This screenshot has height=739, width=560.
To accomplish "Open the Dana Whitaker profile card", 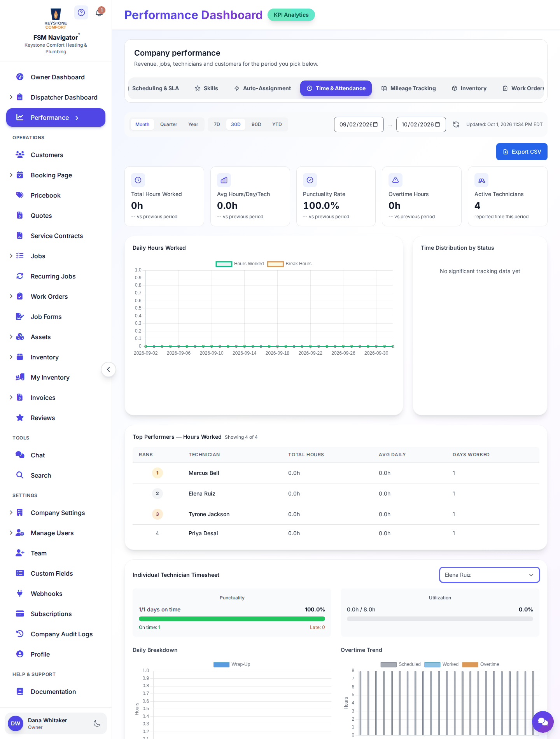I will point(56,723).
